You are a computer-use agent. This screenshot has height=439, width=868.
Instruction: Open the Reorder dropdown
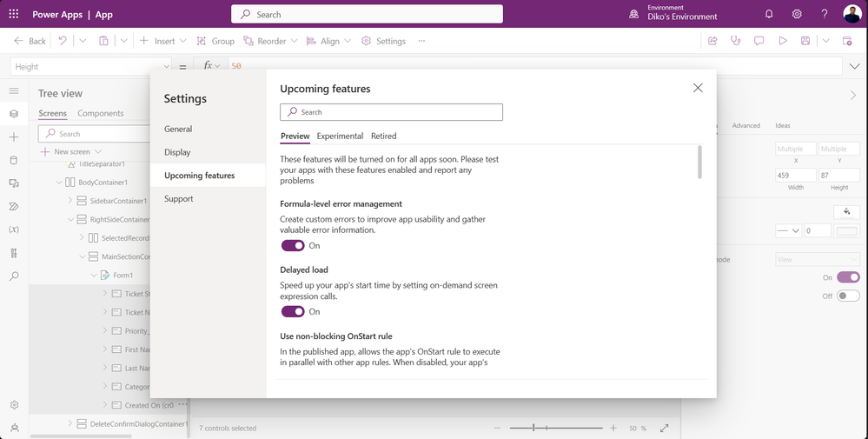click(x=294, y=41)
